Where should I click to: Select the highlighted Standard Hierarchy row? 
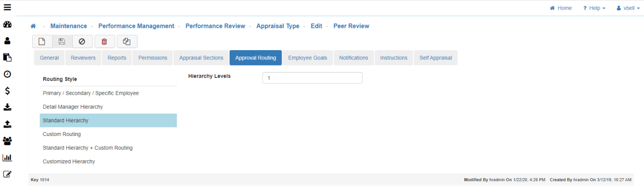(108, 121)
